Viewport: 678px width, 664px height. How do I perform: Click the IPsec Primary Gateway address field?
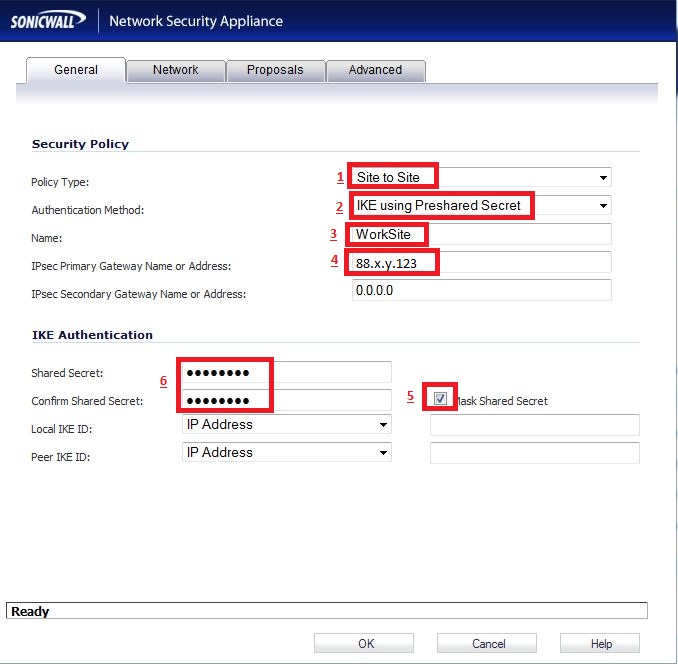(480, 263)
